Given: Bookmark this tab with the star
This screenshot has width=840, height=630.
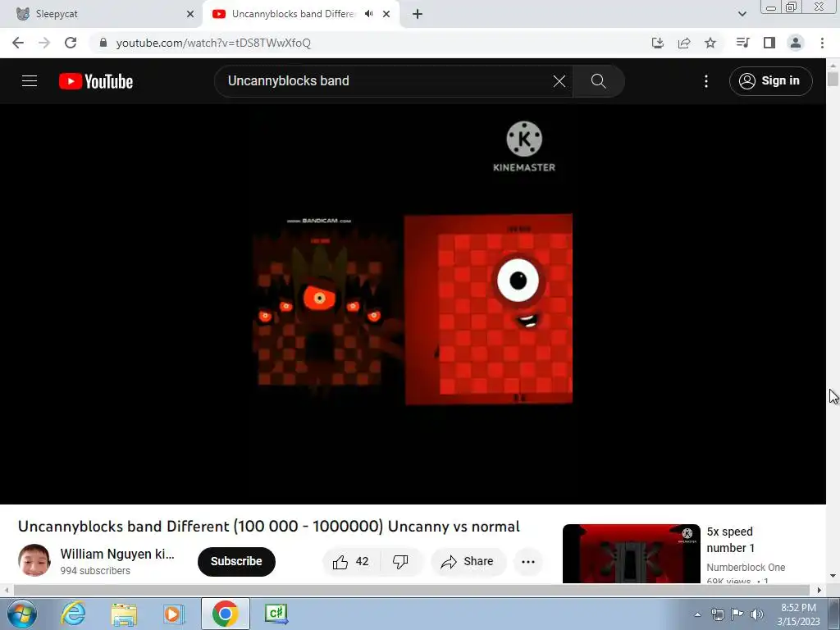Looking at the screenshot, I should pos(710,43).
